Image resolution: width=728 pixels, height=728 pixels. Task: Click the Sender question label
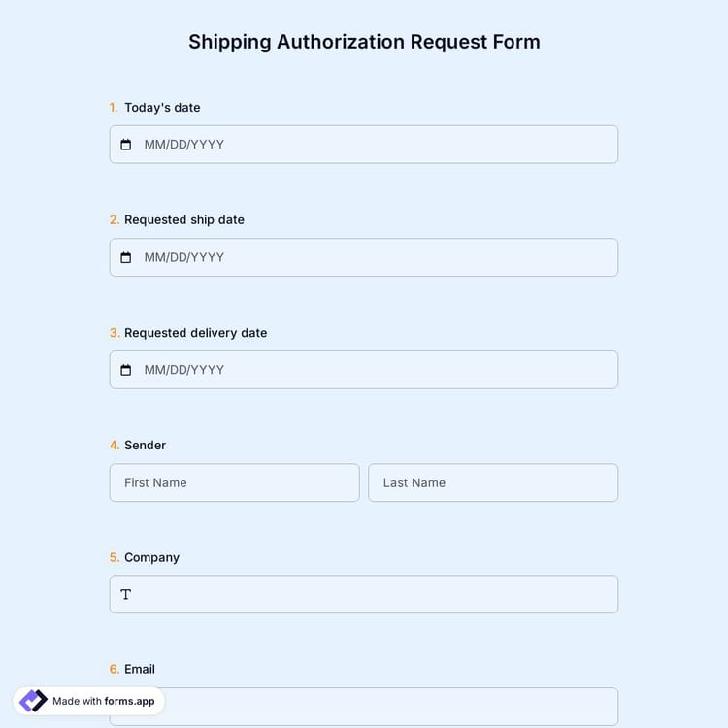(x=145, y=446)
